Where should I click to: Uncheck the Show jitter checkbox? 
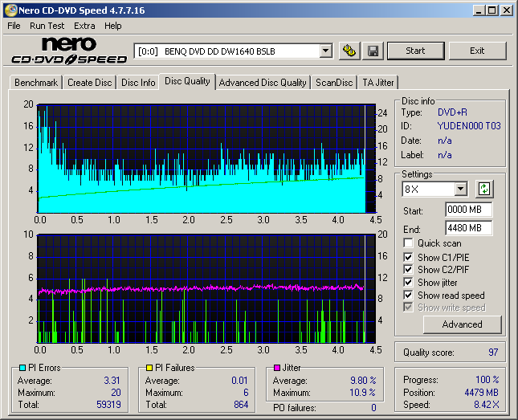point(409,283)
